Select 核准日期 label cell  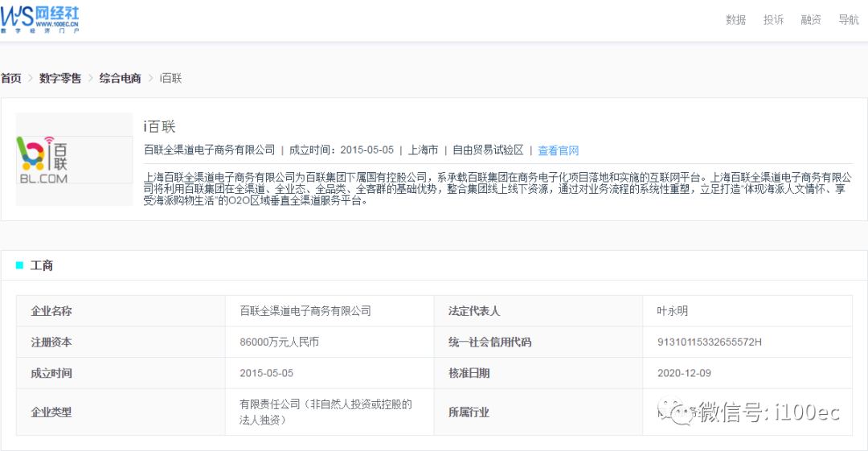[x=538, y=373]
